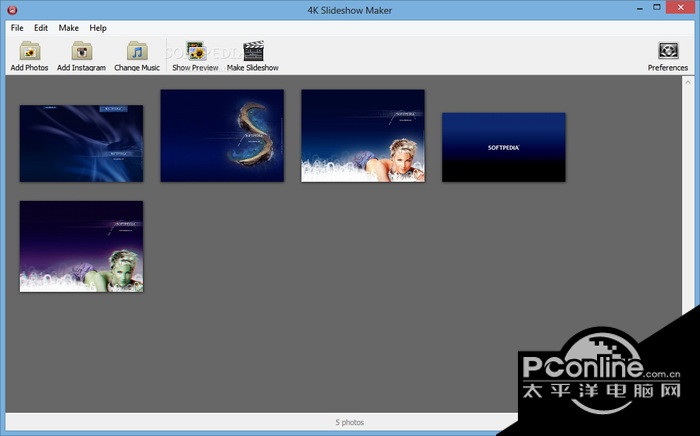The height and width of the screenshot is (436, 700).
Task: Open the Edit menu
Action: point(41,28)
